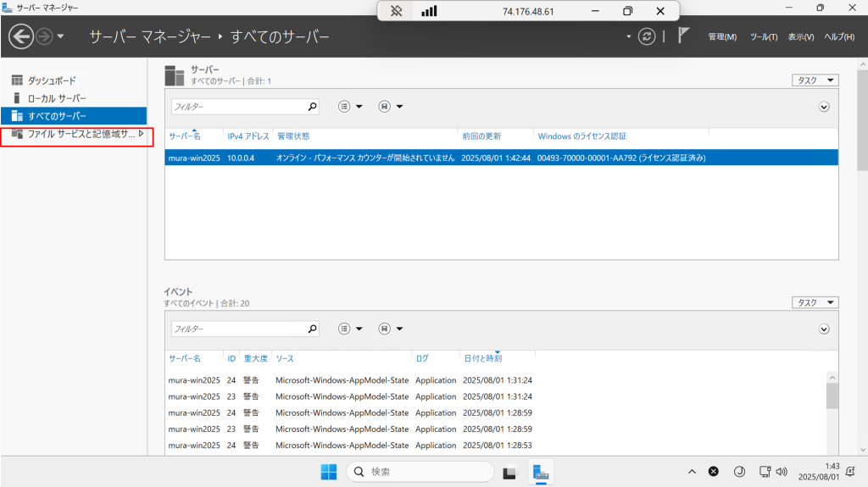Image resolution: width=868 pixels, height=487 pixels.
Task: Click the volume tray icon
Action: (x=781, y=472)
